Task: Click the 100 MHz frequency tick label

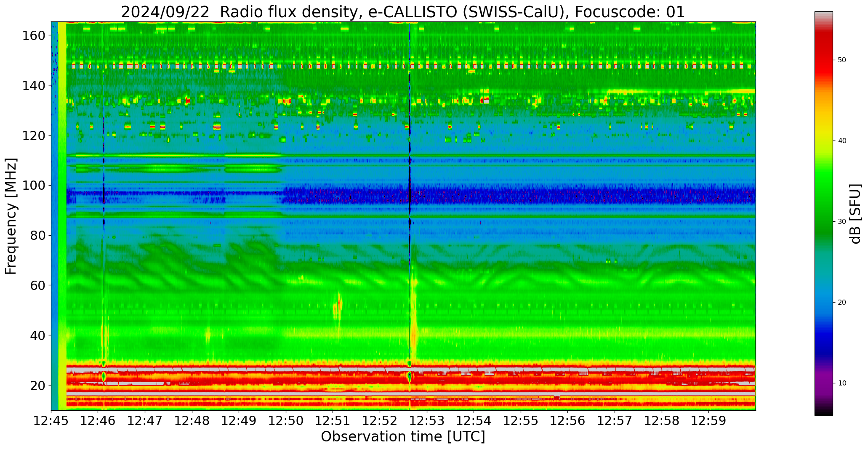Action: point(34,186)
